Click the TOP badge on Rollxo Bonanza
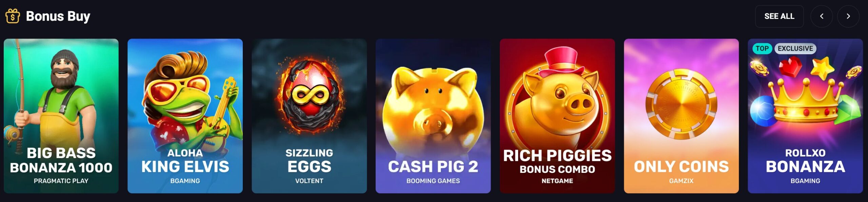 [x=762, y=48]
